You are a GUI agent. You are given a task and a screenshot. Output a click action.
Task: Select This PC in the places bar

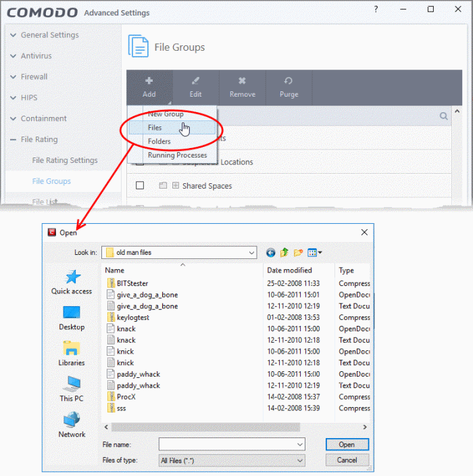pos(72,389)
